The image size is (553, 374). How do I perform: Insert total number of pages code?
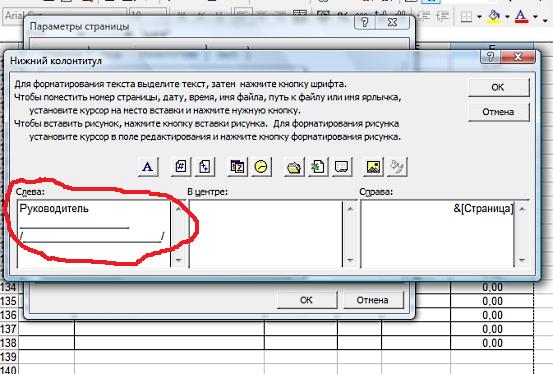point(205,167)
